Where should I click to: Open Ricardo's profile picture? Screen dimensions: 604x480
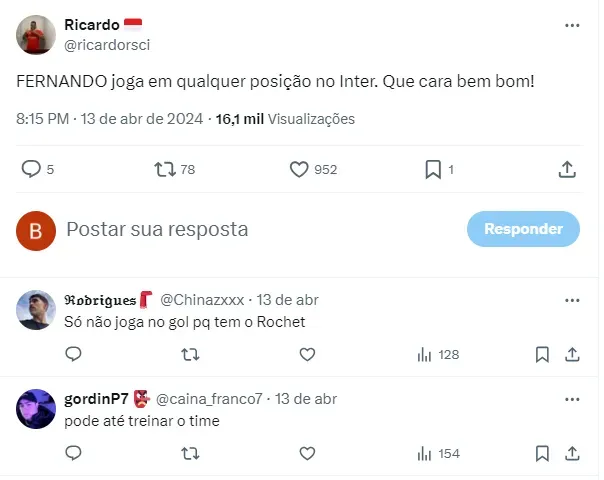(36, 35)
